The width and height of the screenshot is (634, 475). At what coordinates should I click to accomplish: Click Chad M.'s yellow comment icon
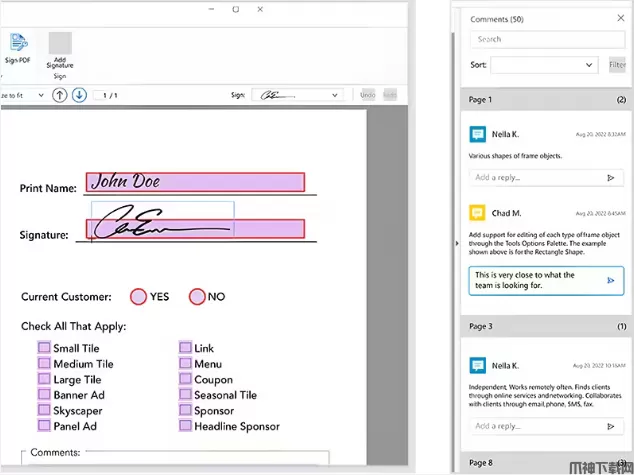tap(477, 212)
